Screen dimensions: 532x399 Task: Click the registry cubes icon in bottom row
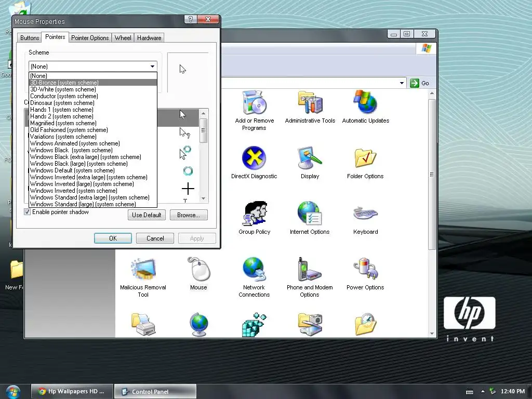click(x=254, y=325)
